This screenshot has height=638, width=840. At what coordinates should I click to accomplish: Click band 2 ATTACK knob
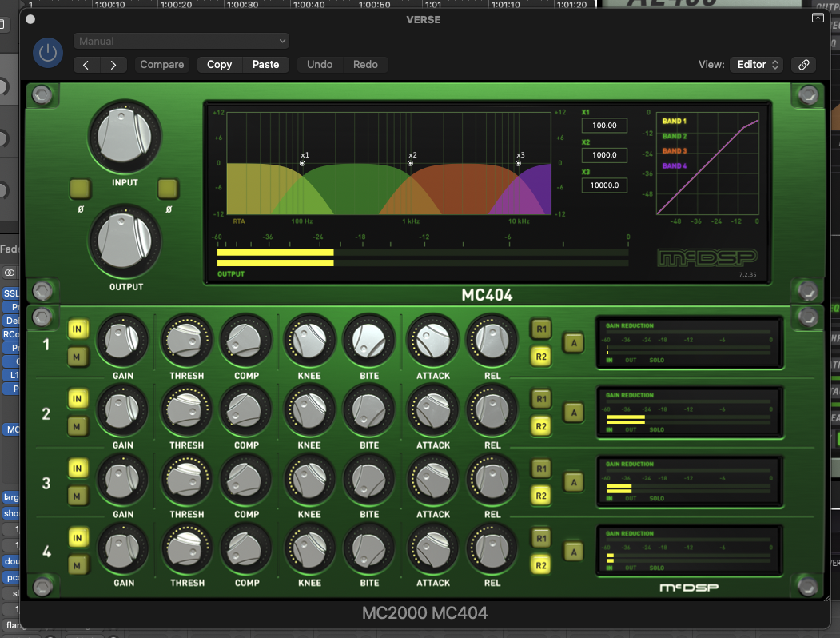pos(433,411)
